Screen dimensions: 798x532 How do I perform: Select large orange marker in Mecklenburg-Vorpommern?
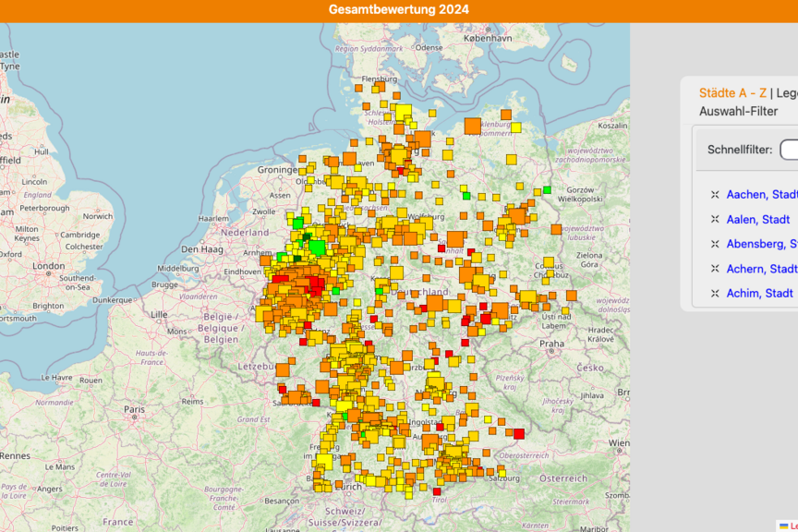click(473, 126)
